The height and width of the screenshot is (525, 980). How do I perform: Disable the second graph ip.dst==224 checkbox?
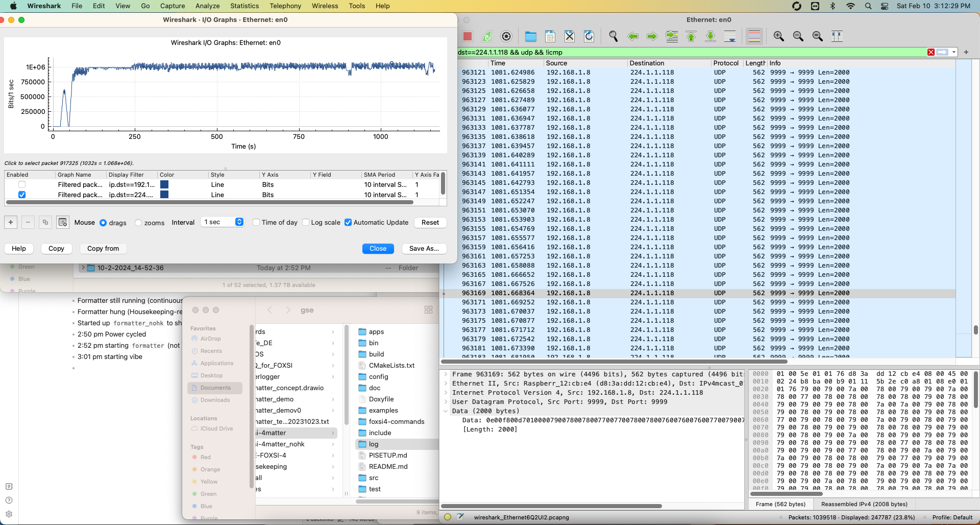[x=22, y=195]
